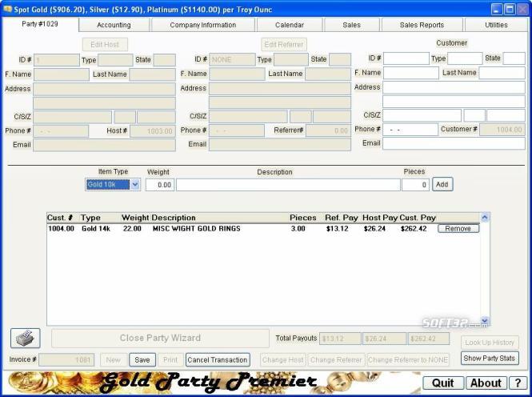Click the Customer Email field
Screen dimensions: 532x397
click(x=454, y=143)
